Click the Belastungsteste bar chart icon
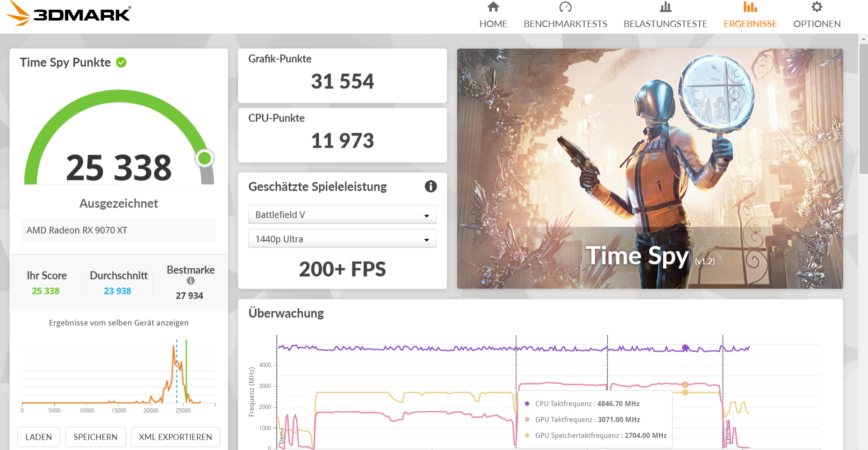 click(x=666, y=7)
